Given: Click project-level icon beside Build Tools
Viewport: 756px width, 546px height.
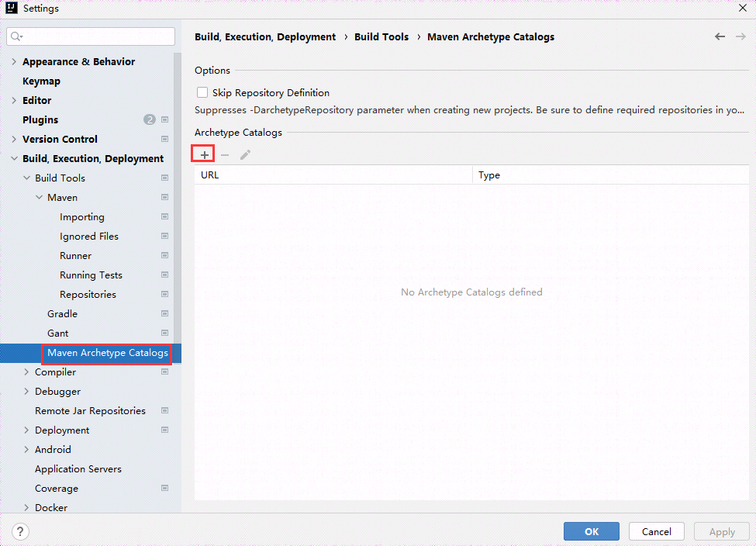Looking at the screenshot, I should click(x=165, y=178).
